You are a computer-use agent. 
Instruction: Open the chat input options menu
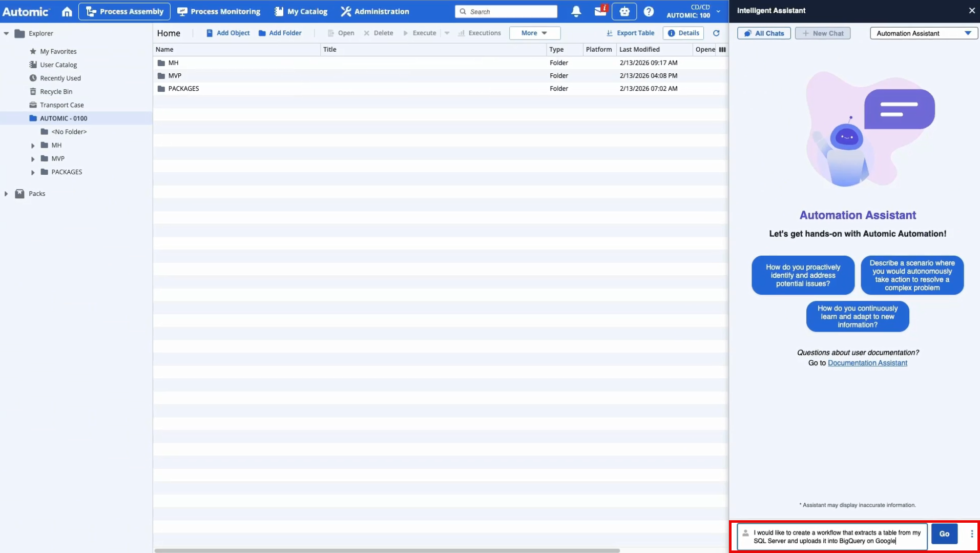point(971,534)
